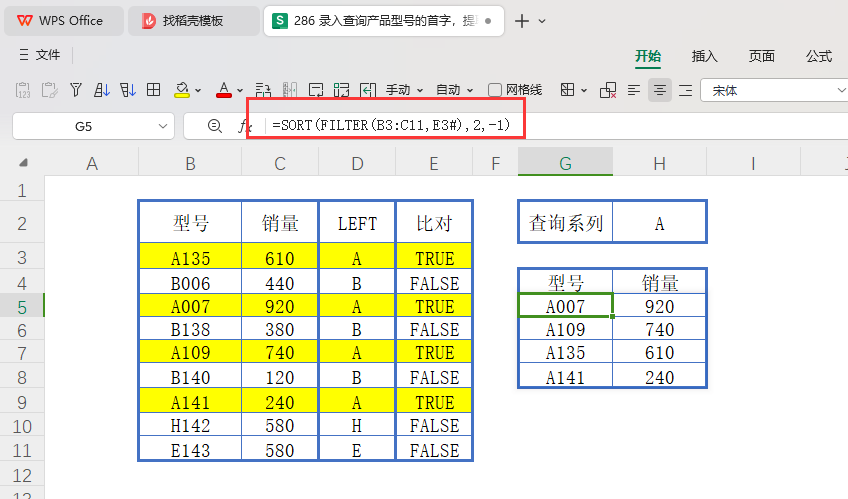Click the select-all triangle corner
Viewport: 848px width, 499px height.
point(23,163)
